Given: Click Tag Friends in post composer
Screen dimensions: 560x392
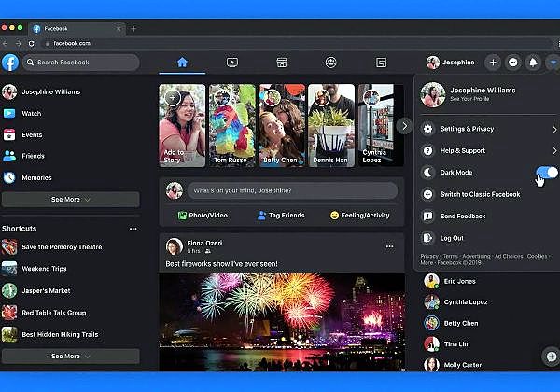Looking at the screenshot, I should coord(279,216).
